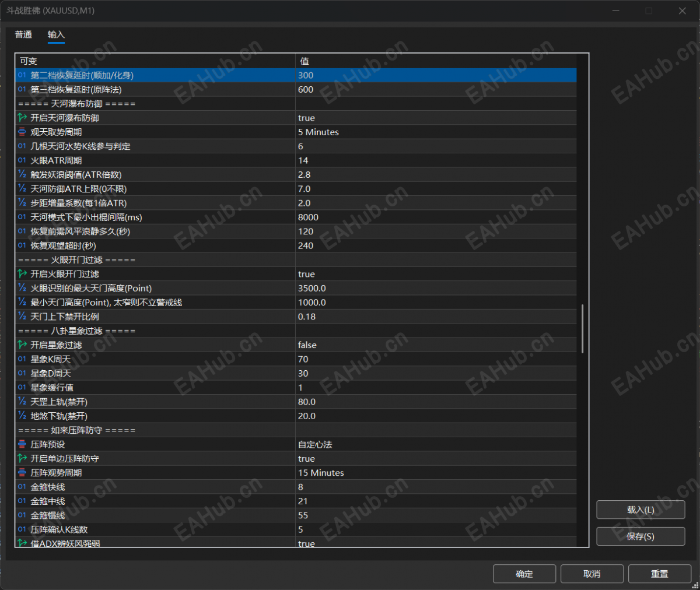Image resolution: width=700 pixels, height=590 pixels.
Task: Switch to the 输入 tab
Action: (x=56, y=34)
